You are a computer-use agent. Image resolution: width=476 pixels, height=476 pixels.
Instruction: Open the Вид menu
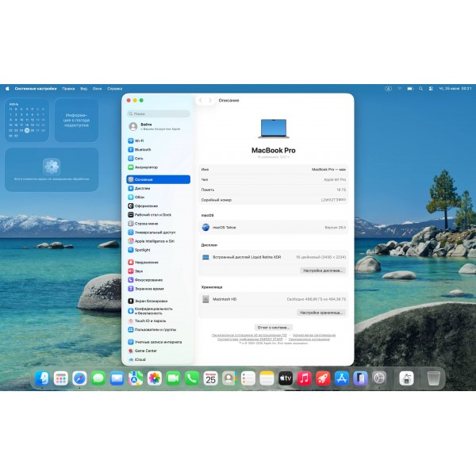[x=84, y=89]
